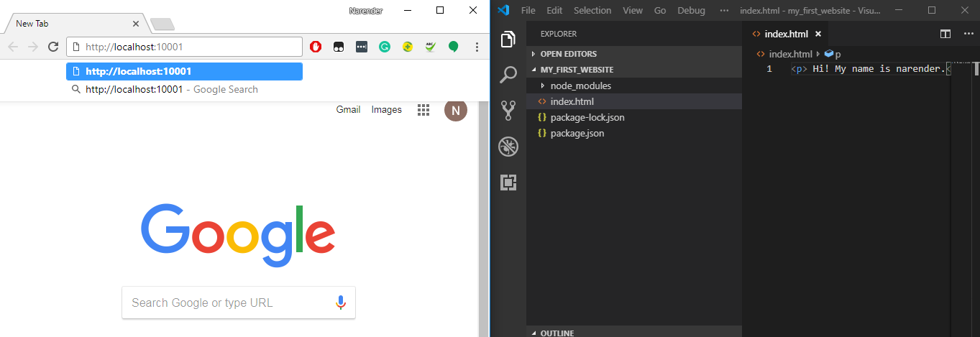This screenshot has width=980, height=337.
Task: Click the Google logo
Action: click(x=238, y=236)
